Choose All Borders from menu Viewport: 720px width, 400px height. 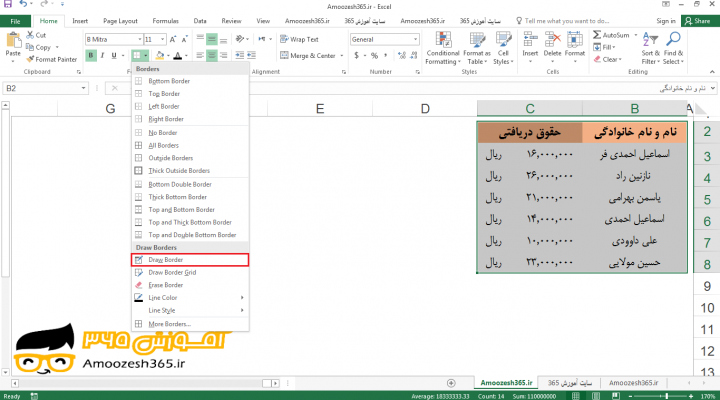point(190,145)
